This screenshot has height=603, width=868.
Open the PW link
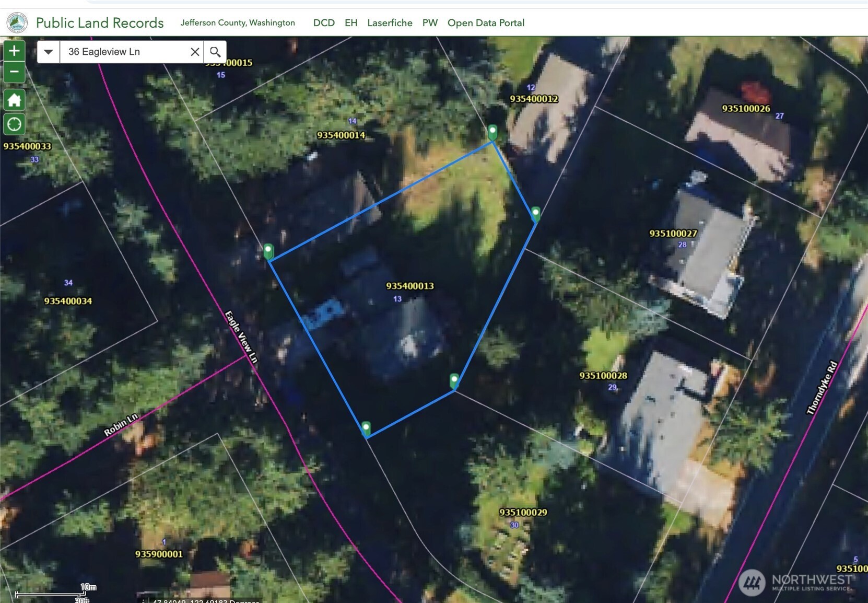click(430, 23)
